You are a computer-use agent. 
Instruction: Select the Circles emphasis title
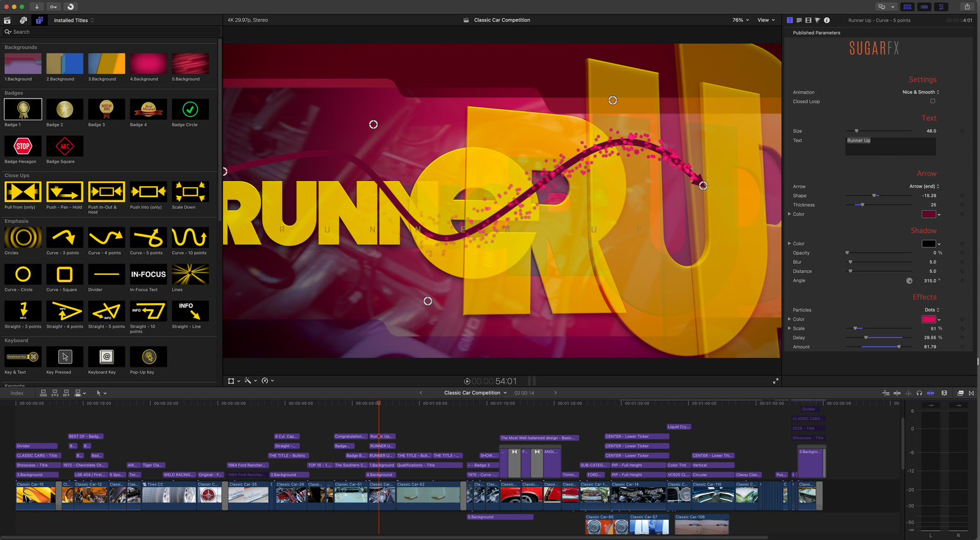pos(23,238)
